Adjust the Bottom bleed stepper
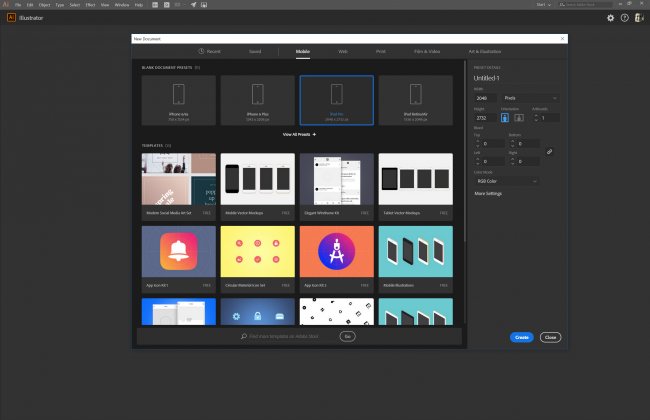The height and width of the screenshot is (420, 650). point(512,143)
